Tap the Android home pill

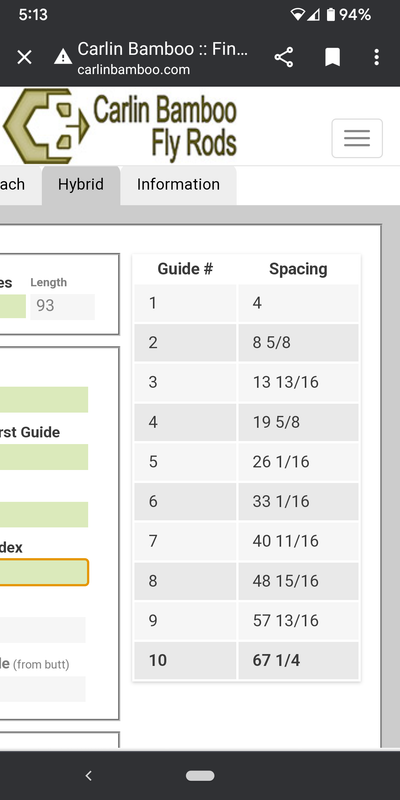pyautogui.click(x=200, y=776)
